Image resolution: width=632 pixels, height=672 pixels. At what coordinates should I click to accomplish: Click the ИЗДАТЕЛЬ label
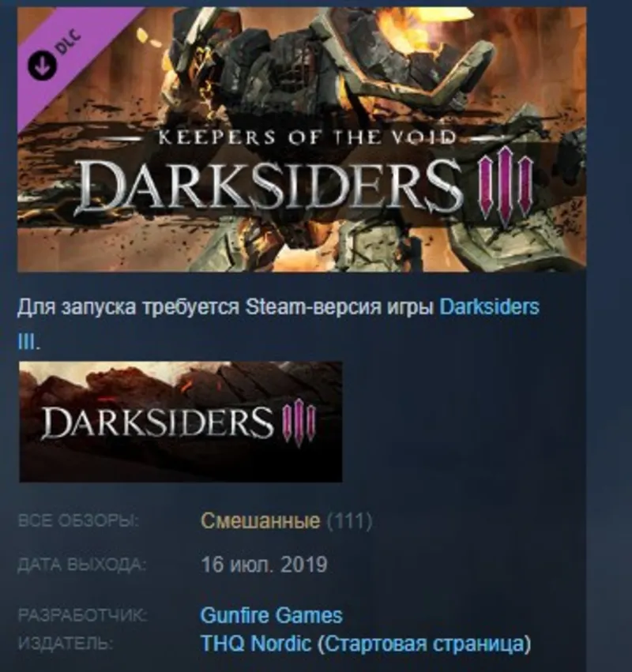pyautogui.click(x=65, y=644)
